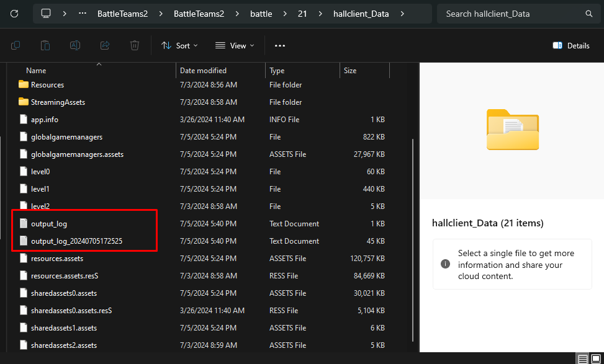604x364 pixels.
Task: Click the This PC monitor icon
Action: tap(46, 14)
